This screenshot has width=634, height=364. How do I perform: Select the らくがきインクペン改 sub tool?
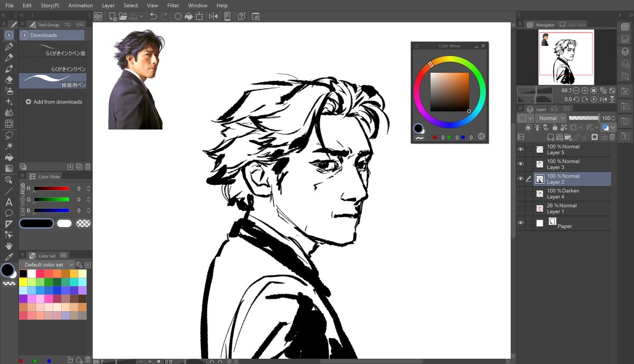pos(53,50)
